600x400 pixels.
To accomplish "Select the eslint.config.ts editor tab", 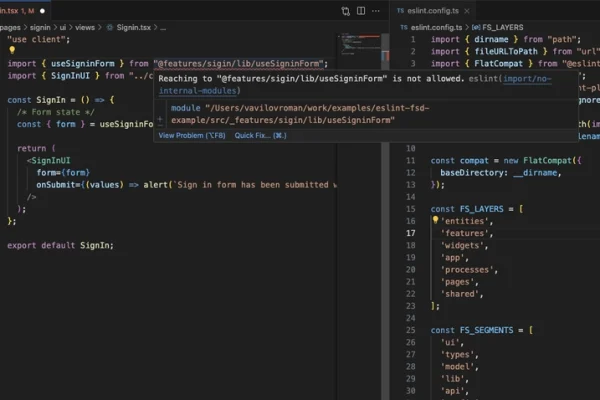I will point(433,11).
